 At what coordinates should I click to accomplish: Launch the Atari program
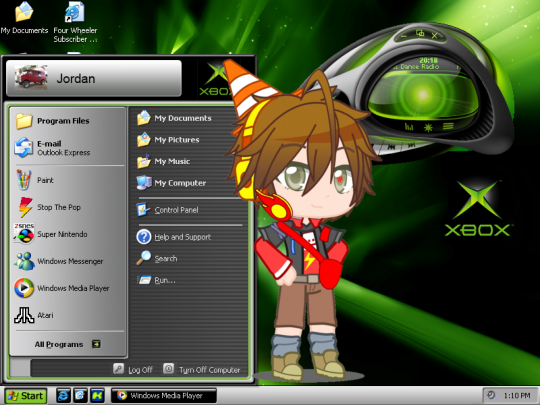coord(67,315)
